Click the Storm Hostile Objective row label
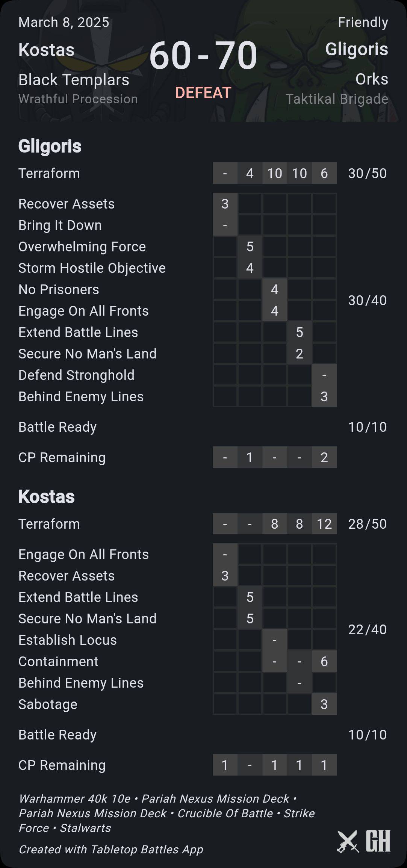407x868 pixels. click(92, 268)
